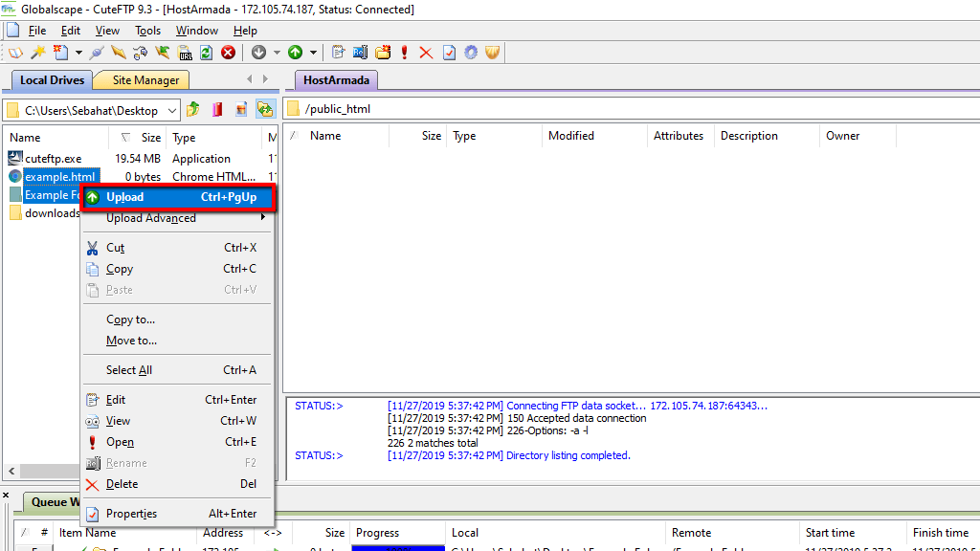The width and height of the screenshot is (980, 551).
Task: Expand the Upload Advanced submenu
Action: click(x=178, y=218)
